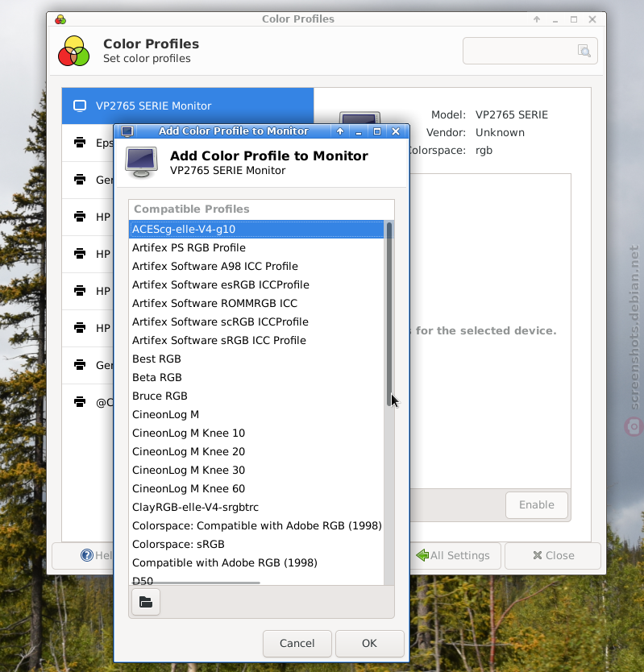Click the Enable button in Color Profiles window
Screen dimensions: 644x672
pos(537,505)
